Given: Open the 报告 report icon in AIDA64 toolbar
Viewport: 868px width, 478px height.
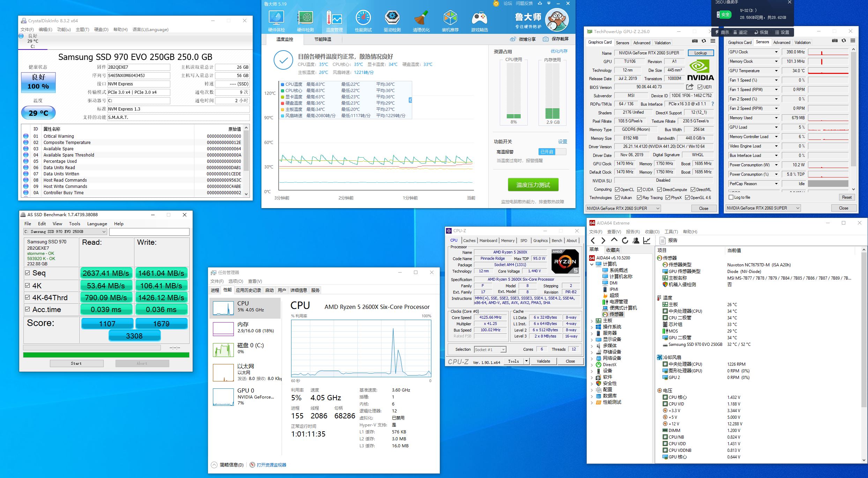Looking at the screenshot, I should tap(663, 240).
